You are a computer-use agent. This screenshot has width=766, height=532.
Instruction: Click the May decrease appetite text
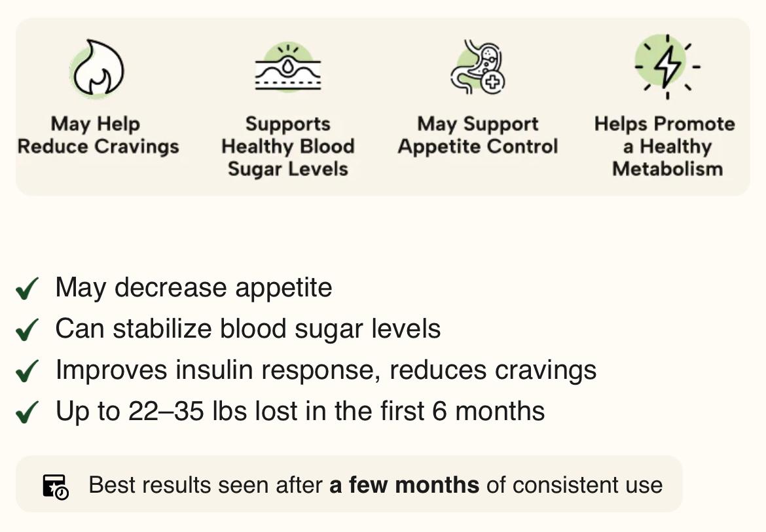193,288
